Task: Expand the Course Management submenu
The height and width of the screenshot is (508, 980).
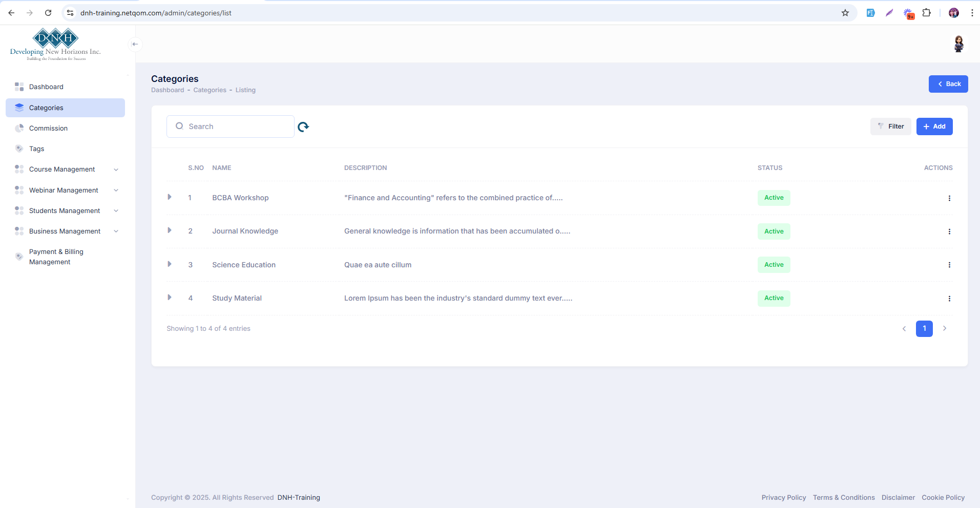Action: pos(65,170)
